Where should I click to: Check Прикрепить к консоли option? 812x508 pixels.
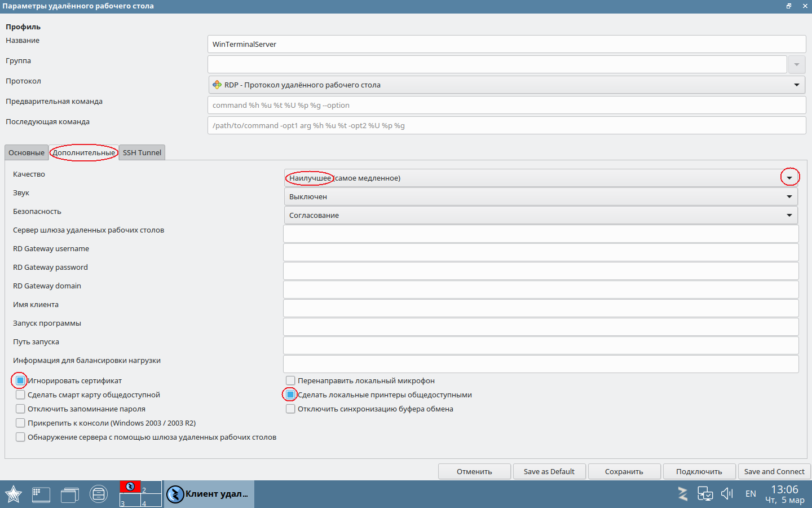click(x=20, y=423)
